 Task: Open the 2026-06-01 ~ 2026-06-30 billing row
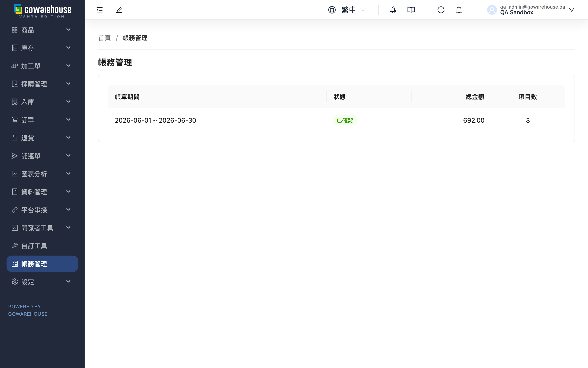click(x=336, y=120)
